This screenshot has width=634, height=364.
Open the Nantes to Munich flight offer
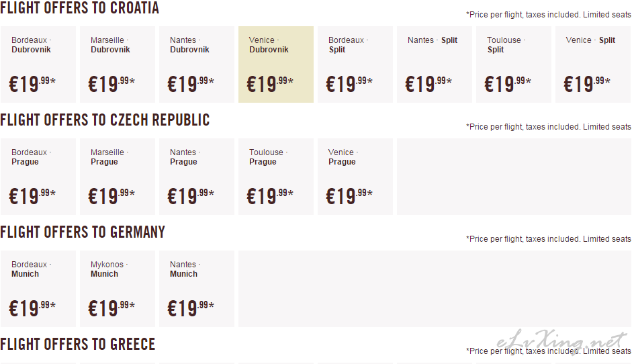coord(197,288)
